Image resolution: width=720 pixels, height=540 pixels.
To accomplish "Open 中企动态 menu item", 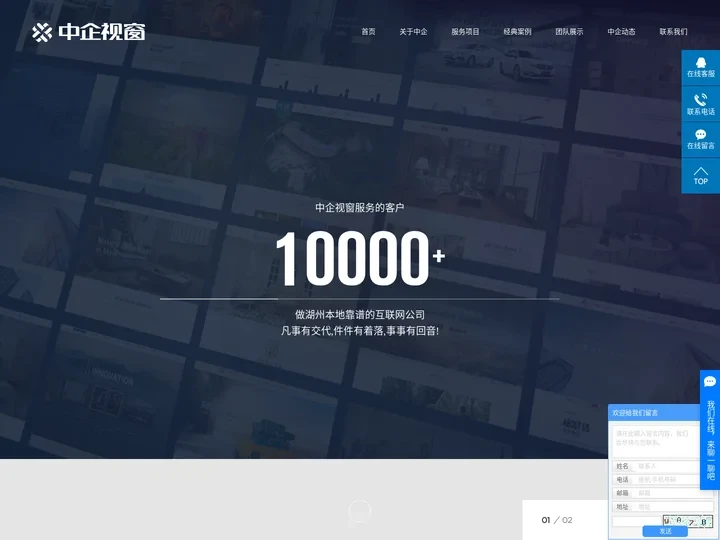I will coord(621,32).
